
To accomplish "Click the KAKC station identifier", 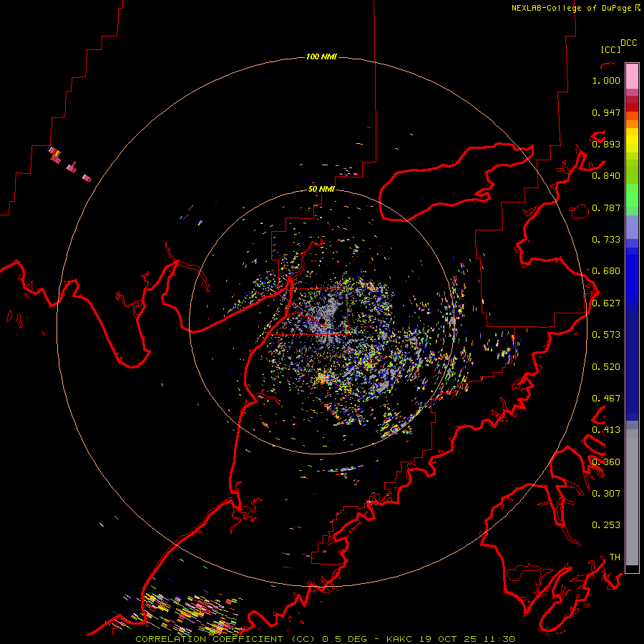I will click(401, 639).
